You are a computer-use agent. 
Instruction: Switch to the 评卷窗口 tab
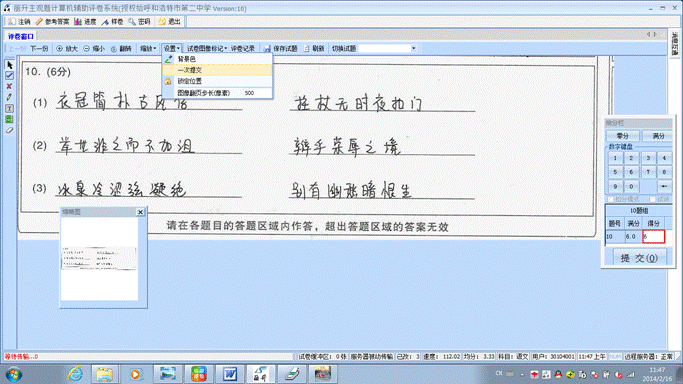click(20, 37)
